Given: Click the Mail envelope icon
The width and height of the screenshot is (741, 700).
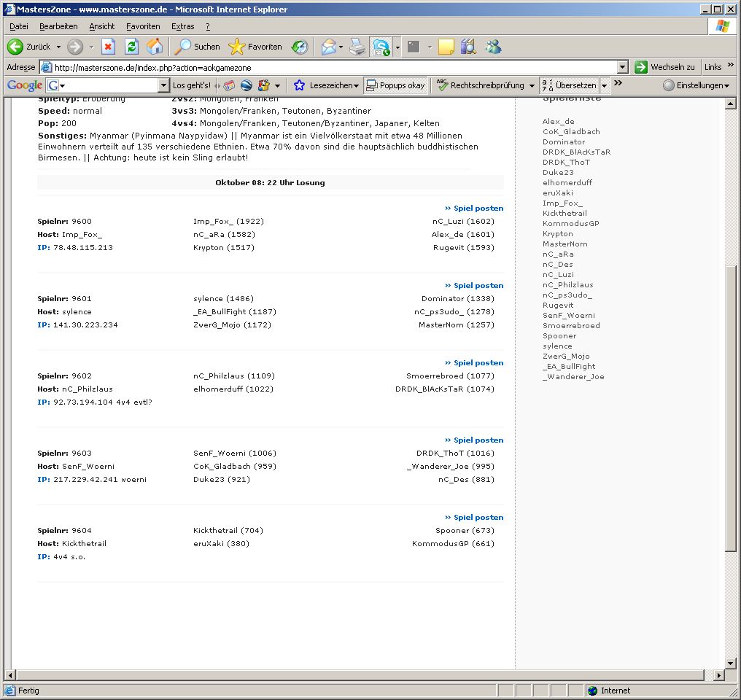Looking at the screenshot, I should point(328,47).
